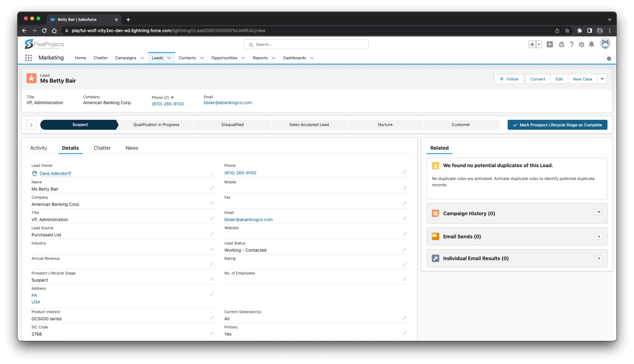This screenshot has height=364, width=634.
Task: Open the Global Actions plus icon
Action: tap(549, 44)
